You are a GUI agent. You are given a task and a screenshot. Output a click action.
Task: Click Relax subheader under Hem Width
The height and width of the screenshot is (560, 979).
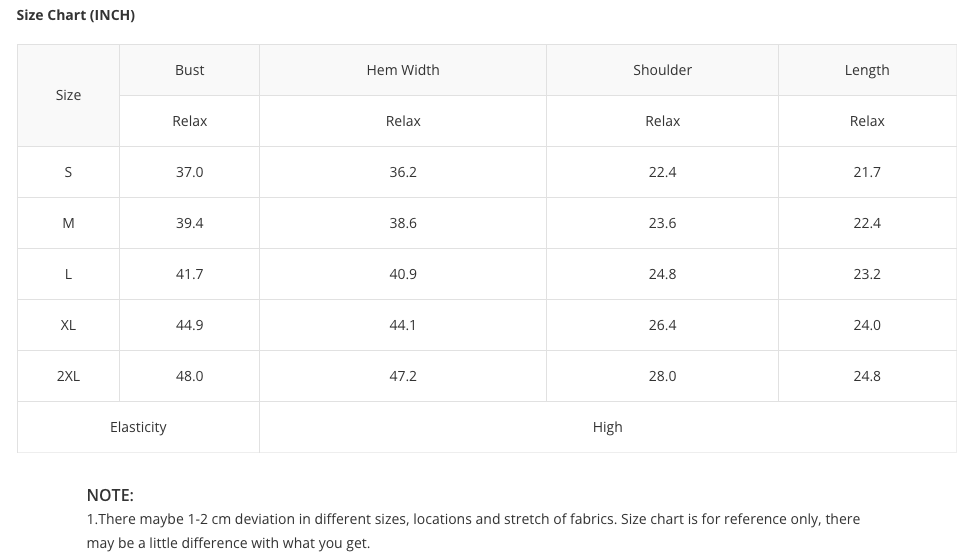pos(403,121)
